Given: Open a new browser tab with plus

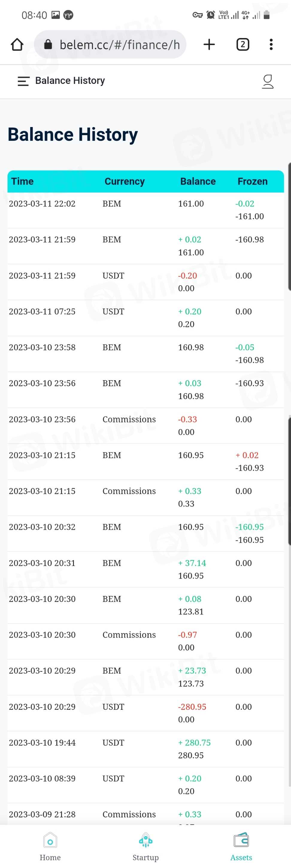Looking at the screenshot, I should 209,44.
